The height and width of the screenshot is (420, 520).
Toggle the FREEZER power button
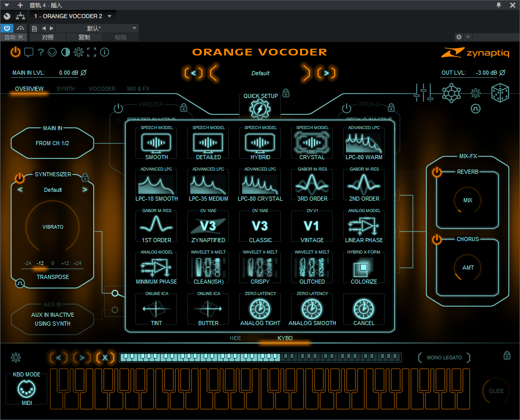(118, 108)
